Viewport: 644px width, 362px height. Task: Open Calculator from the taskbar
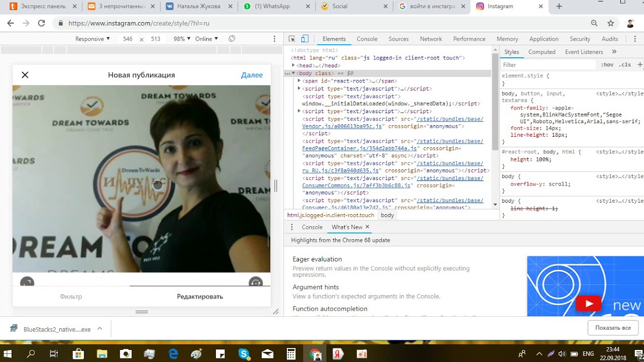pyautogui.click(x=291, y=354)
